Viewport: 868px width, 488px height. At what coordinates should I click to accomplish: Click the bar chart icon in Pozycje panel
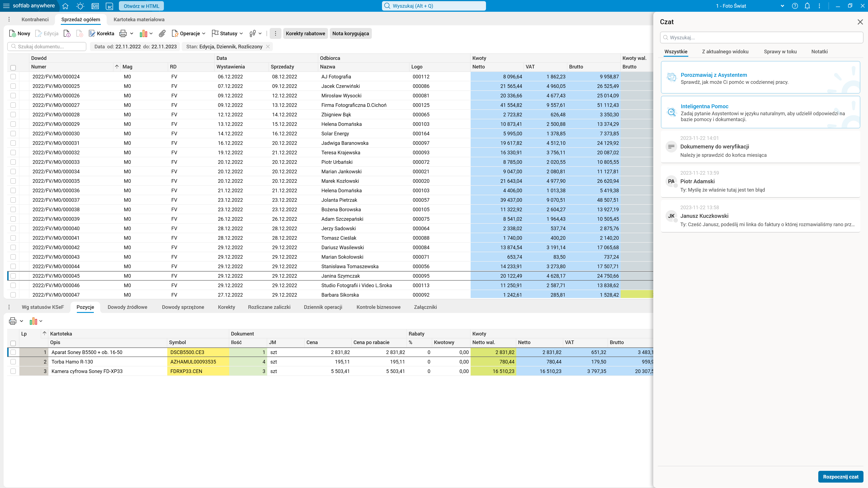coord(33,321)
